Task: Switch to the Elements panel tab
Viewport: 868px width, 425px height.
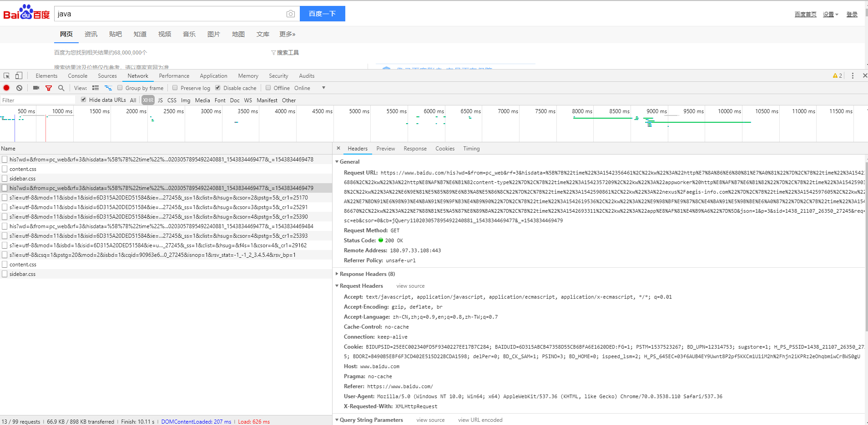Action: point(46,76)
